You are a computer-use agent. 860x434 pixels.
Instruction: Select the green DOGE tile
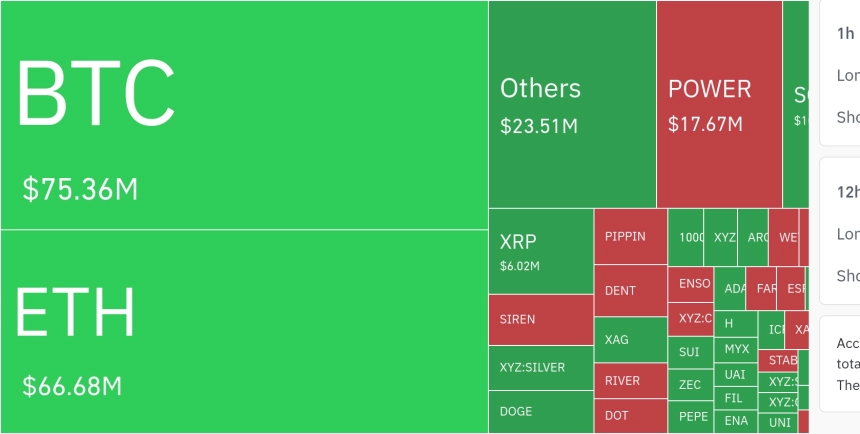(540, 411)
